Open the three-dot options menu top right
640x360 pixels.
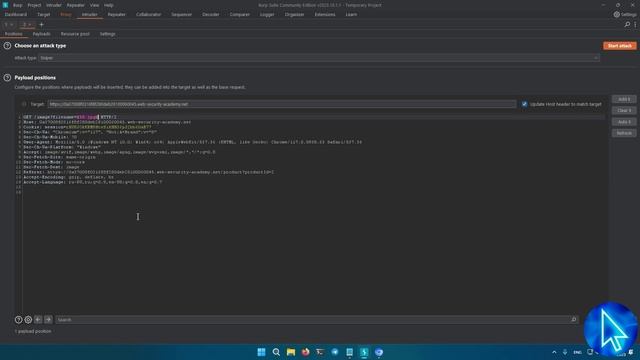(636, 24)
